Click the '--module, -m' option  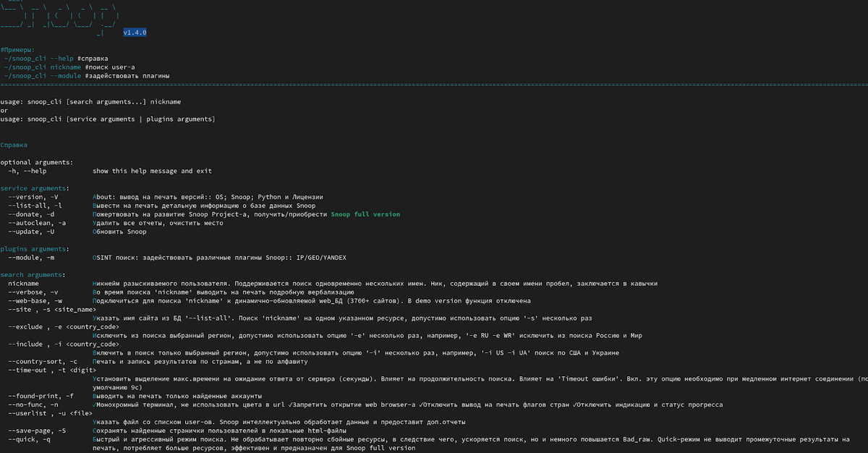tap(32, 258)
